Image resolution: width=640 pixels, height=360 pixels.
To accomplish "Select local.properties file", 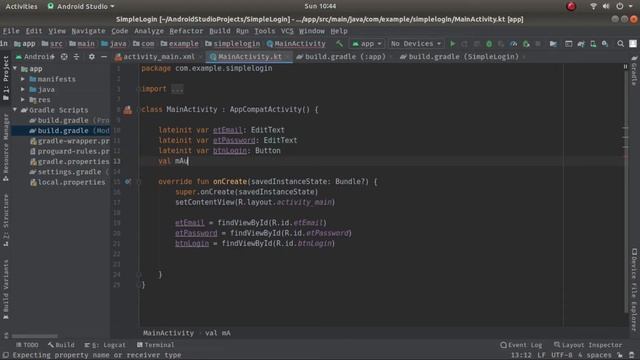I will [67, 182].
